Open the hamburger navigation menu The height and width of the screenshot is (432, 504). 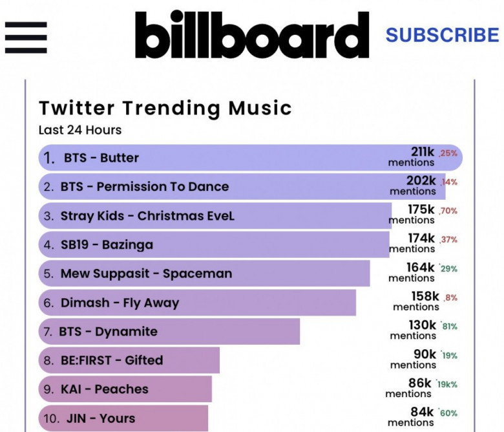[x=26, y=36]
